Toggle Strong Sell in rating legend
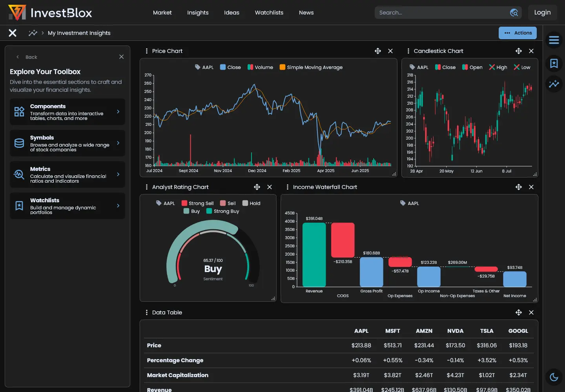The height and width of the screenshot is (392, 565). [198, 203]
